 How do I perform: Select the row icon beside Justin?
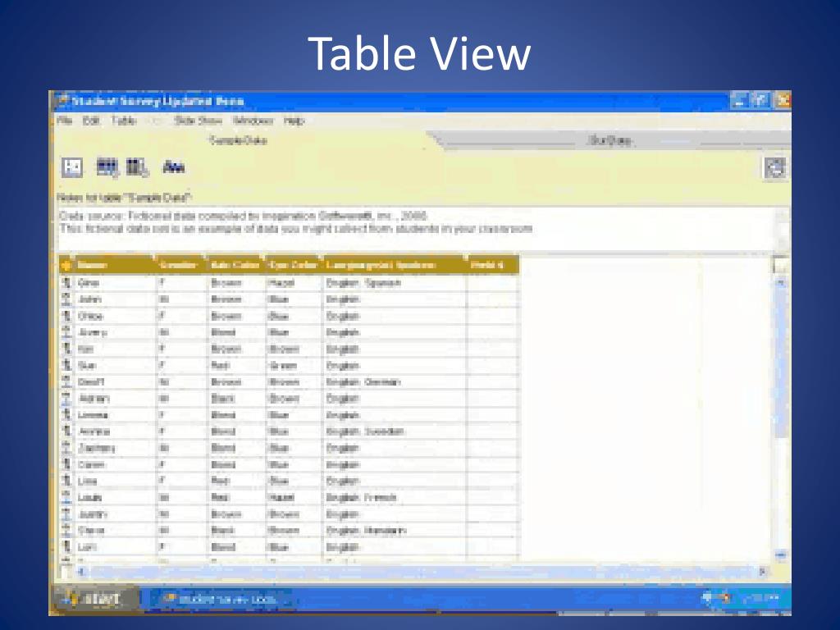[67, 514]
